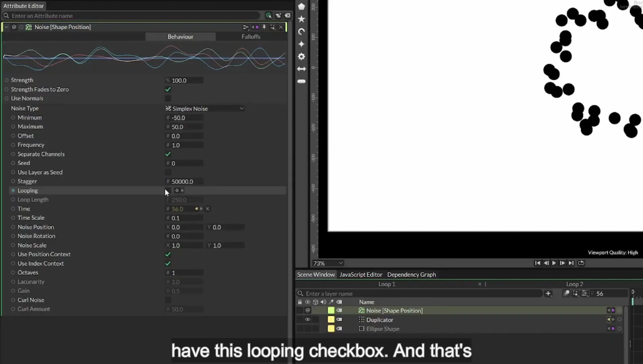Toggle the loop playback icon
This screenshot has width=643, height=364.
coord(581,263)
